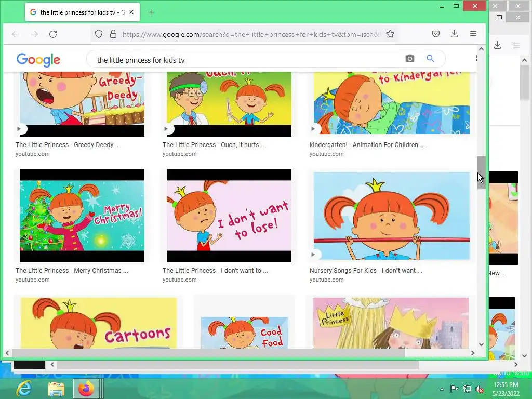Click the kindergarten thumbnail's play icon
Screen dimensions: 532x399
[x=313, y=129]
